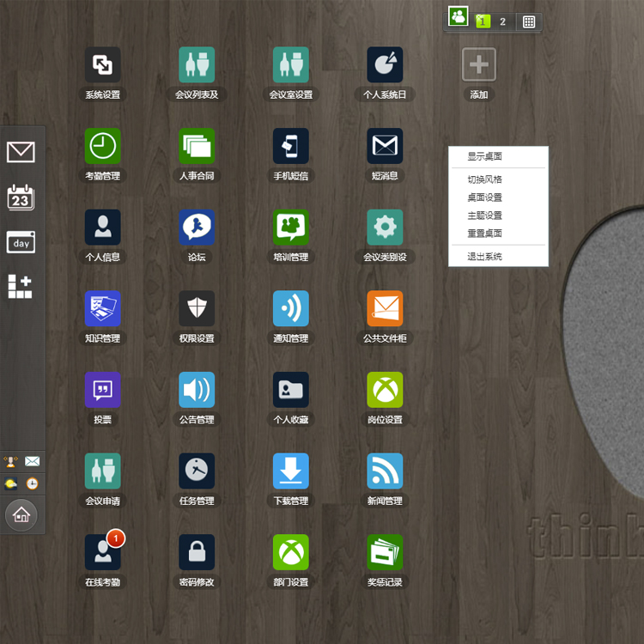
Task: Open the 通知管理 icon
Action: [291, 308]
